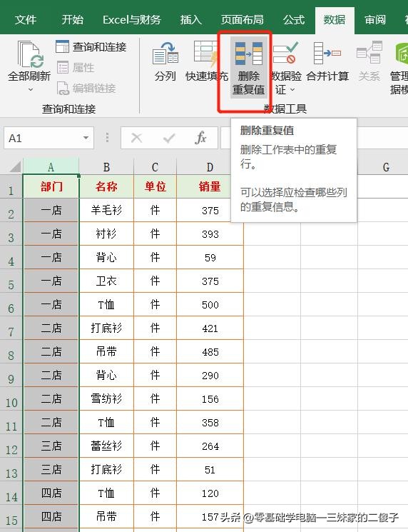Screen dimensions: 408x532
Task: Click the Enter checkmark formula bar icon
Action: click(x=169, y=138)
